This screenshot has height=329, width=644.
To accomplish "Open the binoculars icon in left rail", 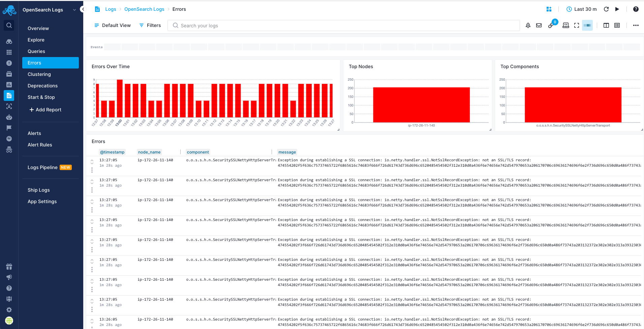I will click(9, 42).
